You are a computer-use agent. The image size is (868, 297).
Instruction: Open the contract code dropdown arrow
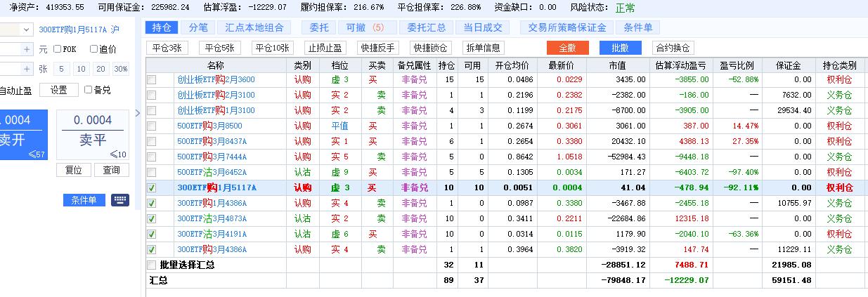pyautogui.click(x=27, y=29)
